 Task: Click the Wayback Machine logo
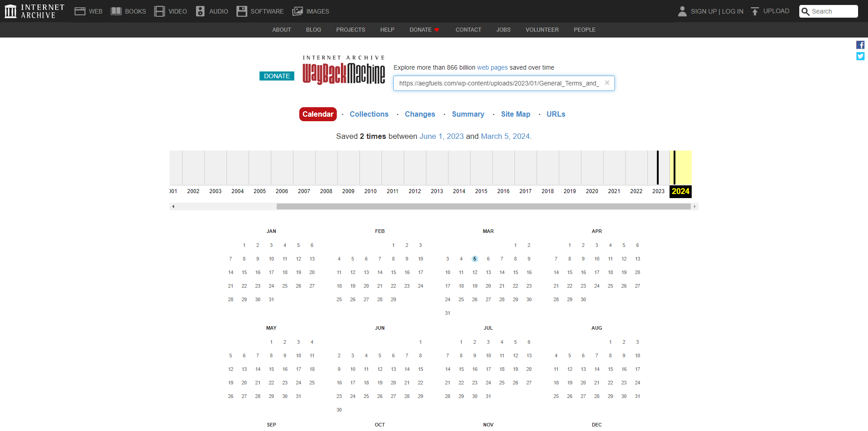pos(344,71)
